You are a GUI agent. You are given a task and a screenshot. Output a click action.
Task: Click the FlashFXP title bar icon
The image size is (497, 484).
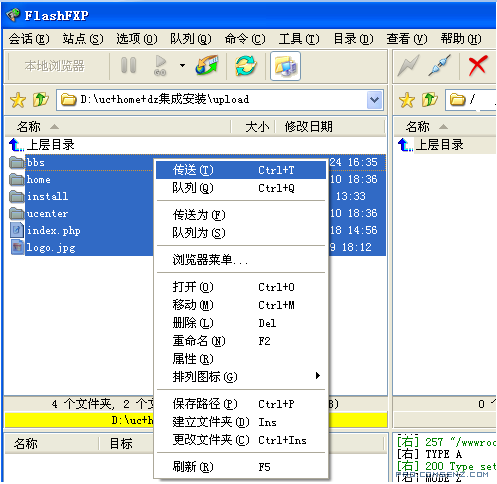coord(13,15)
